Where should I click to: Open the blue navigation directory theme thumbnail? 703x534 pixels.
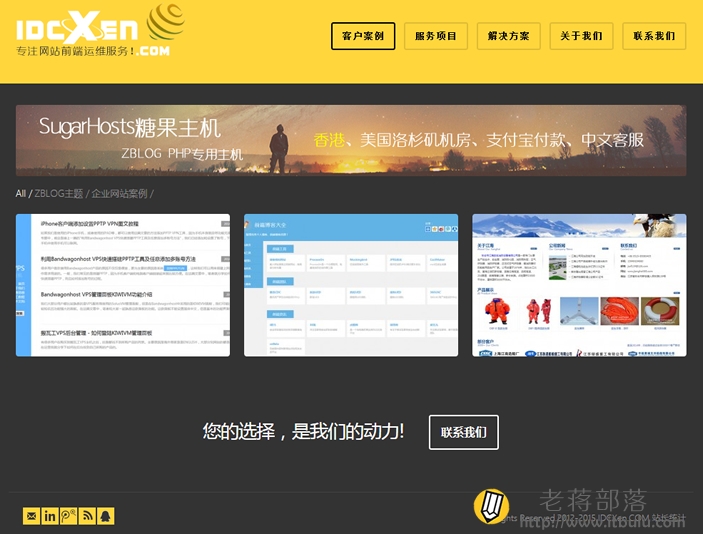[x=351, y=285]
